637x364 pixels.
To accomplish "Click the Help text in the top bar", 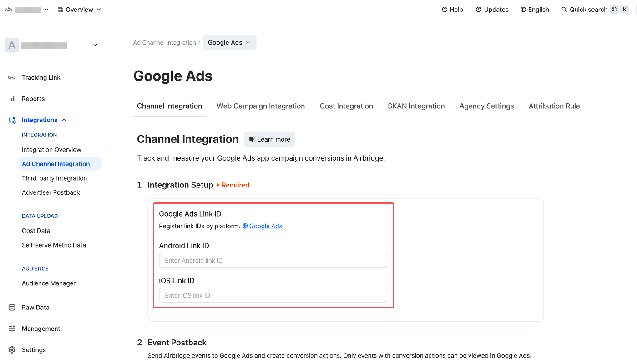I will [456, 10].
